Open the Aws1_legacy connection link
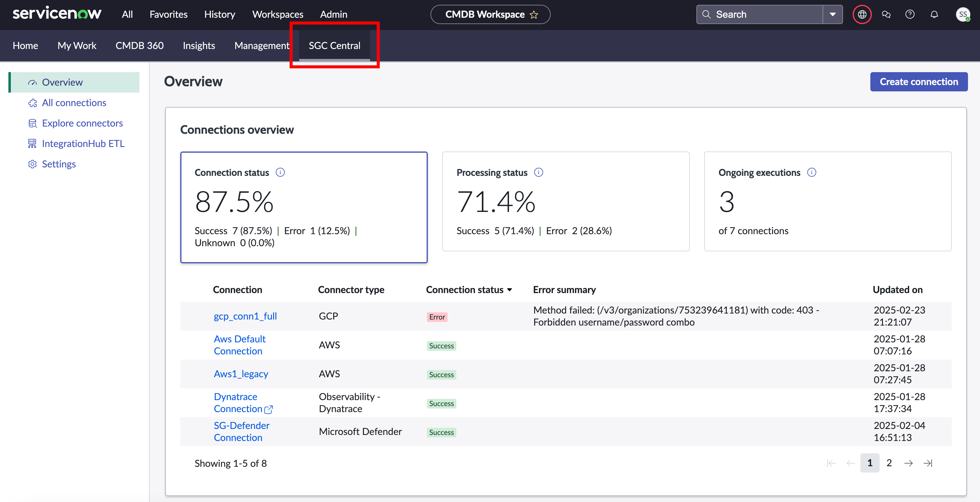The image size is (980, 502). click(241, 374)
